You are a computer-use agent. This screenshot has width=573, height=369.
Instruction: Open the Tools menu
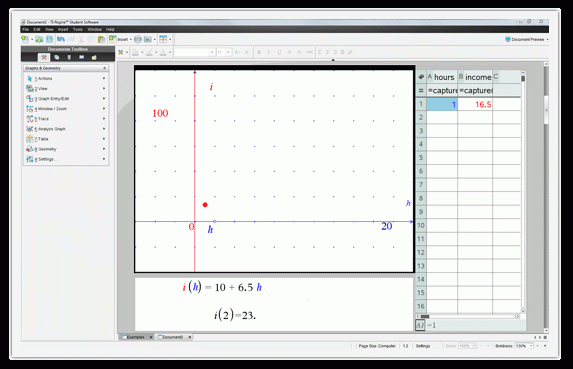[77, 30]
